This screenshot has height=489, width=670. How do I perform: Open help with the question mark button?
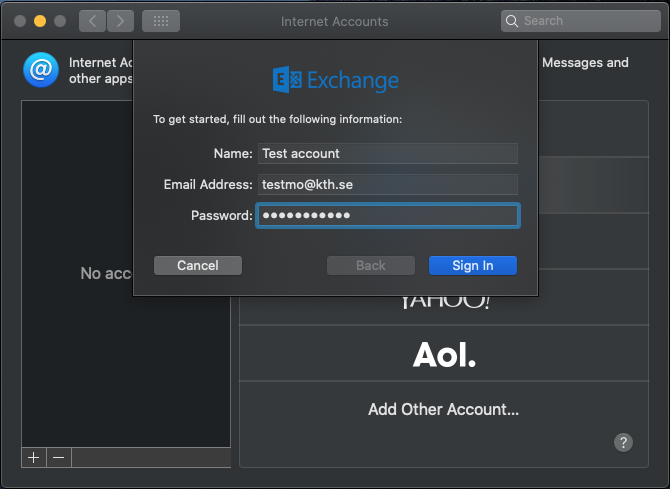[x=623, y=442]
